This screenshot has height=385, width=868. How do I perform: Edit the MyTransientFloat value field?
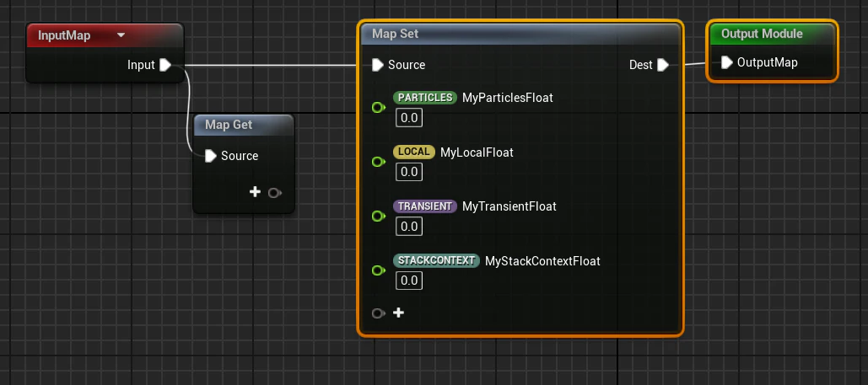click(x=409, y=227)
